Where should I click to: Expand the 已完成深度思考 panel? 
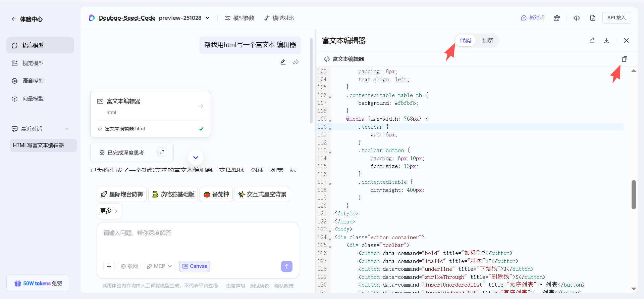pyautogui.click(x=162, y=153)
